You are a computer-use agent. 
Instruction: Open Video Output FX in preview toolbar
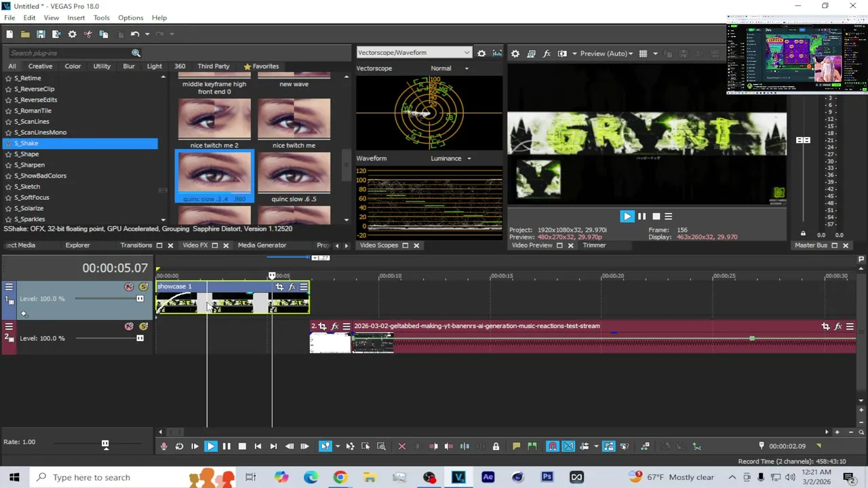click(x=547, y=54)
